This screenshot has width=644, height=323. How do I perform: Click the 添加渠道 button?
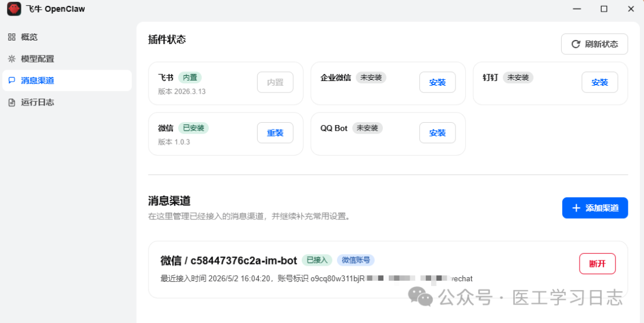595,208
